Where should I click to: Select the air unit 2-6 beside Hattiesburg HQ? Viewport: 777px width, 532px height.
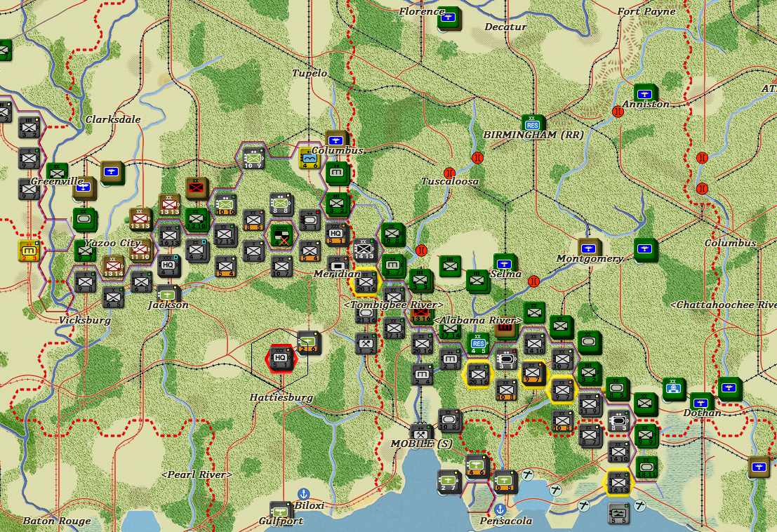point(308,343)
